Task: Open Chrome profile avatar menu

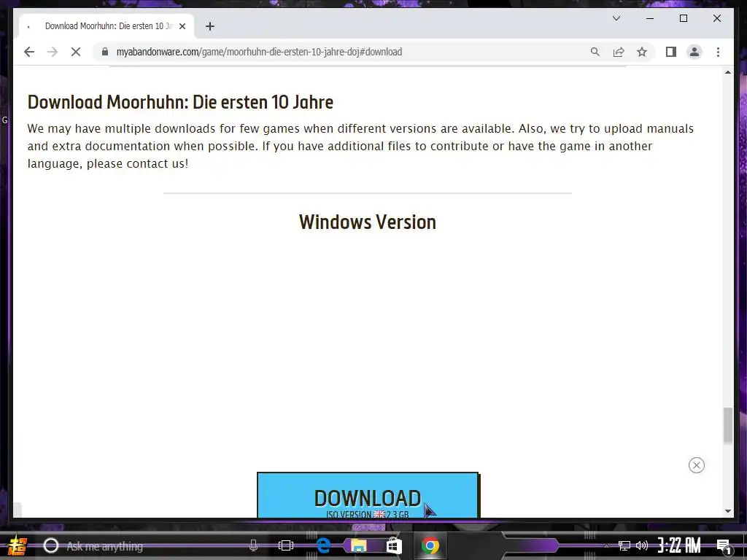Action: (x=694, y=52)
